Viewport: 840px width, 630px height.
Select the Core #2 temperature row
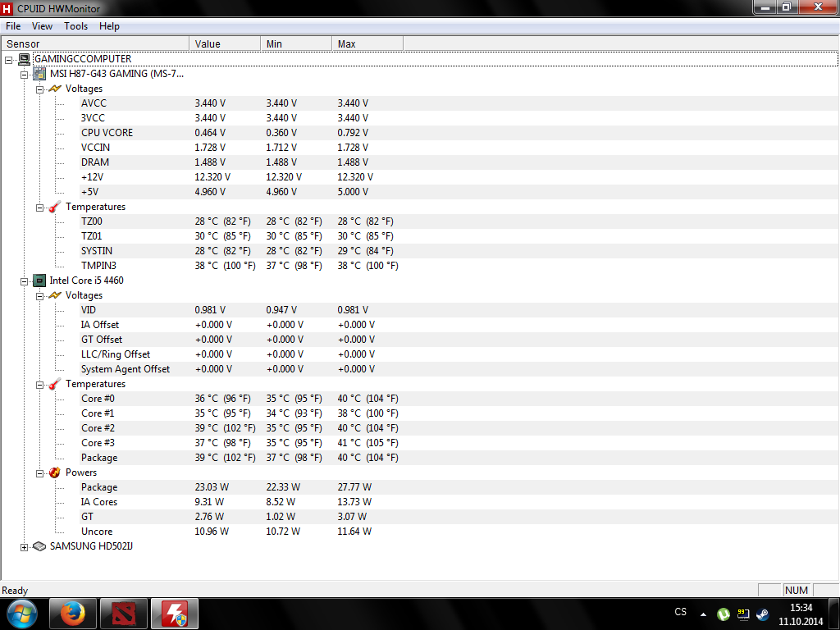(x=459, y=428)
